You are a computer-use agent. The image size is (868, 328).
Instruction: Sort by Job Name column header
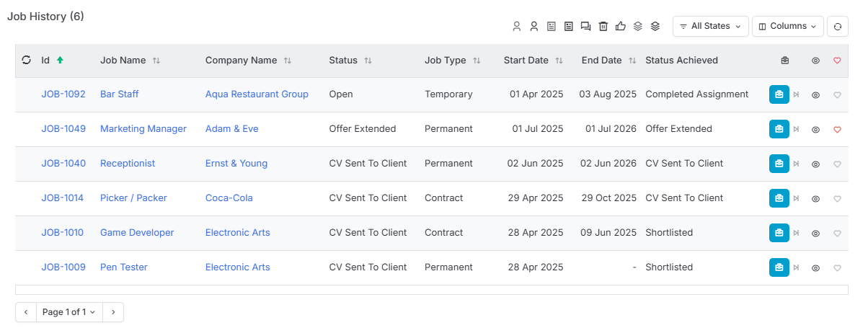[130, 61]
